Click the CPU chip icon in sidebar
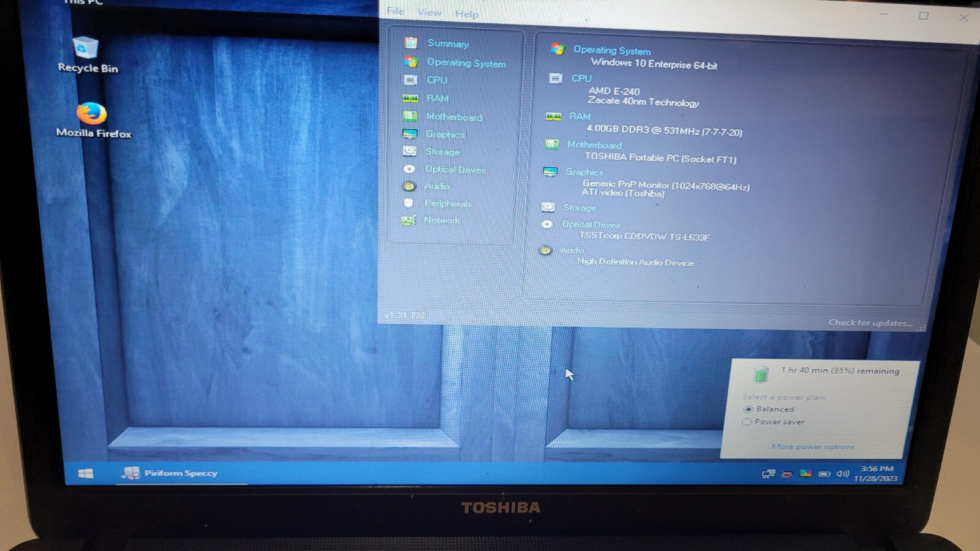Screen dimensions: 980x551 (410, 80)
